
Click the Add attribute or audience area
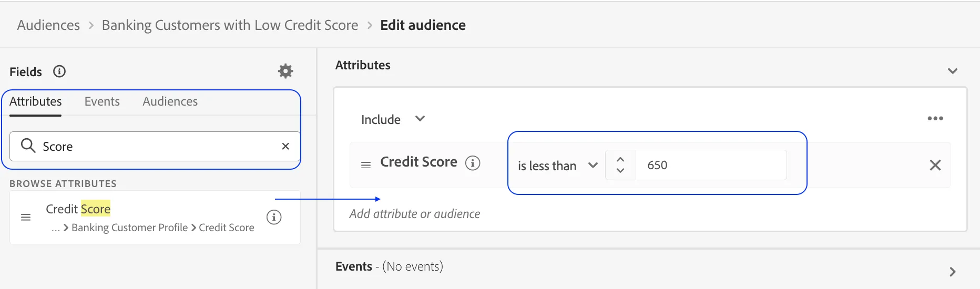point(415,214)
